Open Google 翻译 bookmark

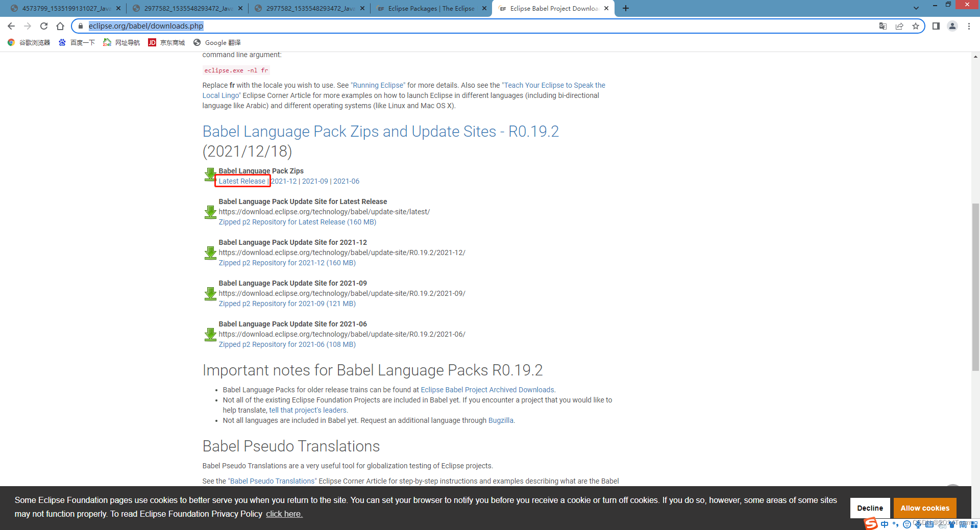[217, 43]
